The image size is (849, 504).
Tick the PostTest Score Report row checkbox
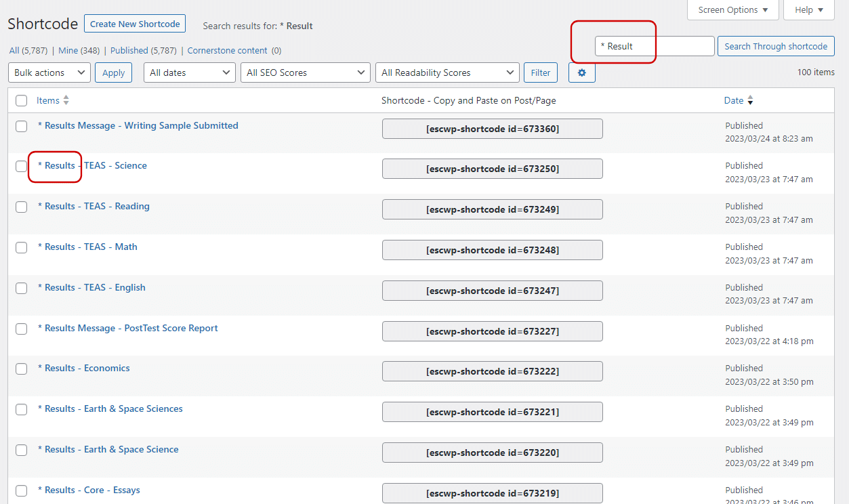pyautogui.click(x=22, y=329)
